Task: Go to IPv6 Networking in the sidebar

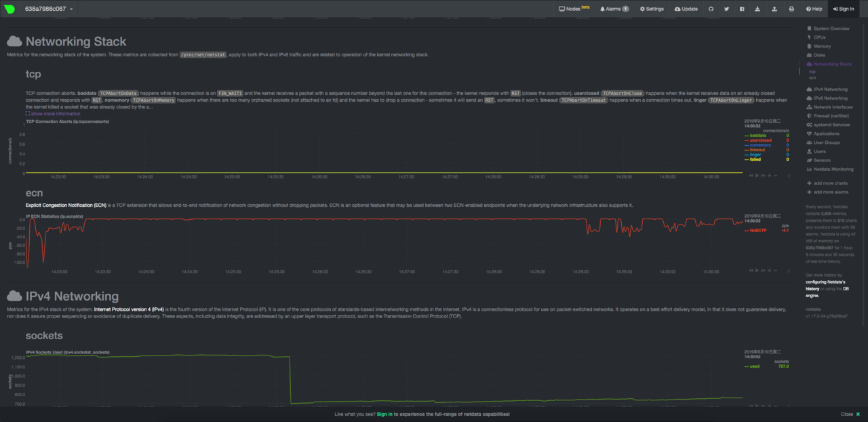Action: coord(827,98)
